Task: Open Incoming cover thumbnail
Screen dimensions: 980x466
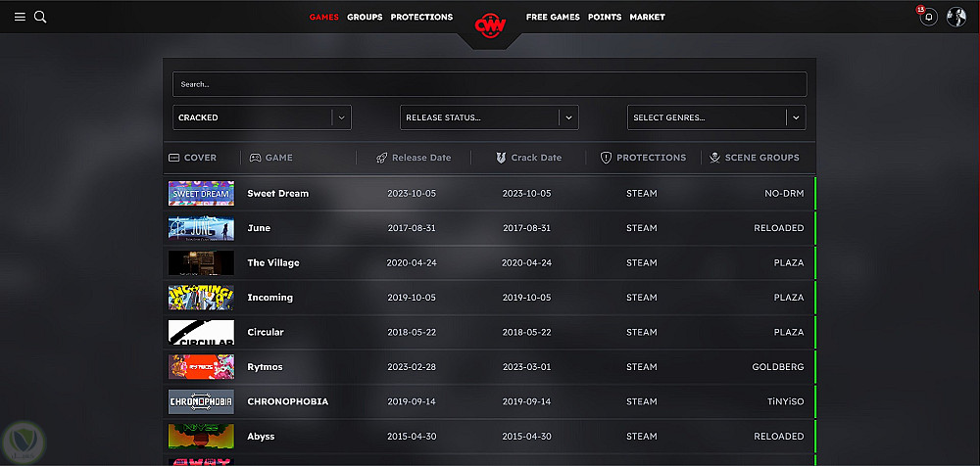Action: coord(201,298)
